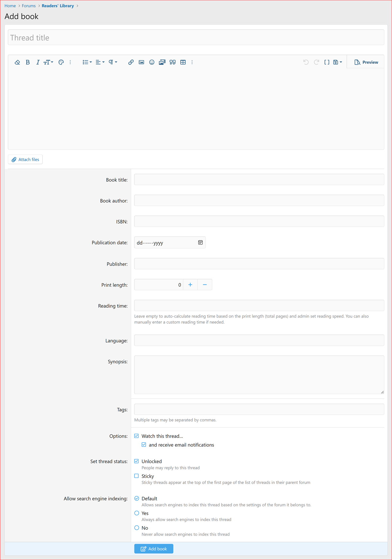Uncheck Watch this thread option

137,436
